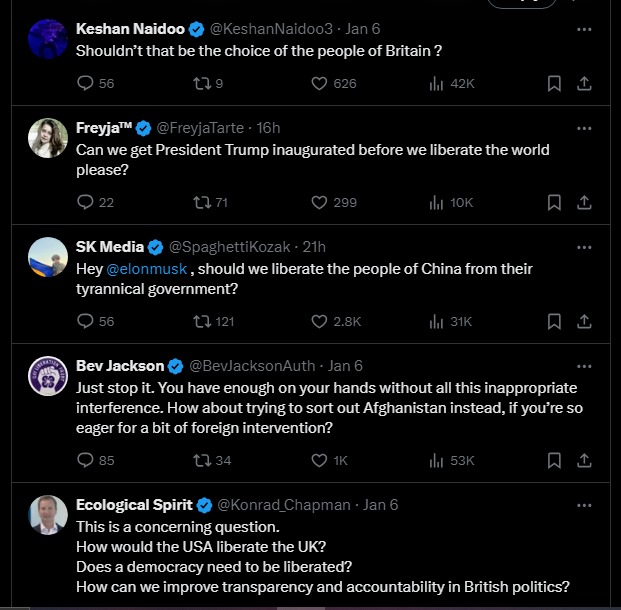The height and width of the screenshot is (610, 621).
Task: Like Bev Jackson's tweet
Action: click(x=320, y=461)
